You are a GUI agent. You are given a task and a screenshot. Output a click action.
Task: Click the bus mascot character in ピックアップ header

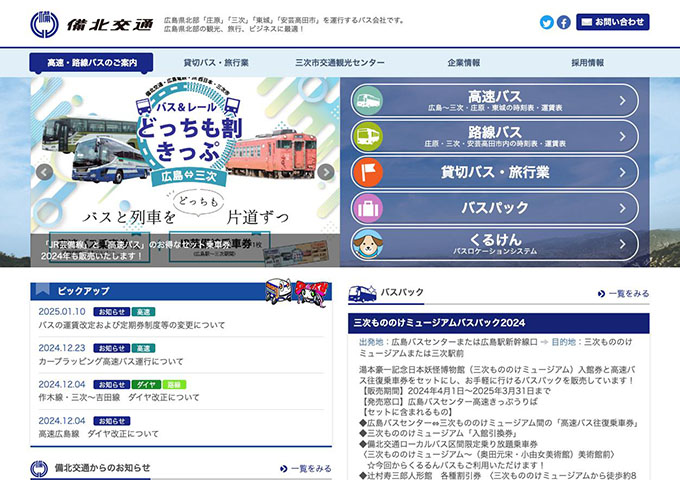point(278,292)
